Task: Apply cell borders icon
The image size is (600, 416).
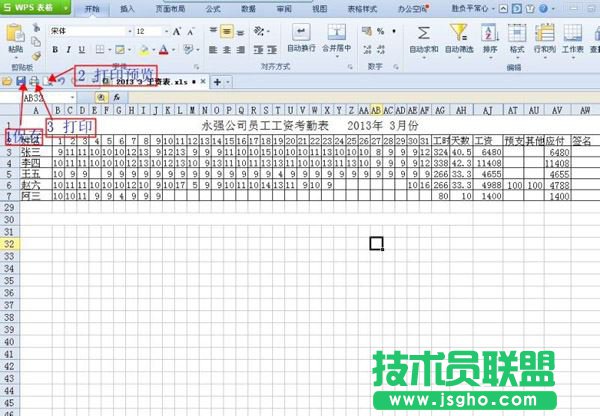Action: click(x=100, y=50)
